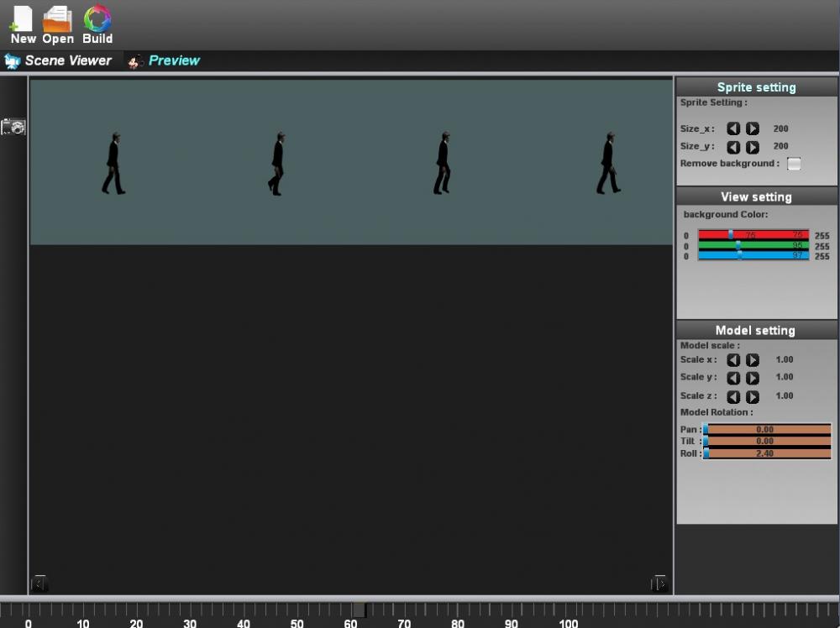Increase Scale z with right arrow

[x=753, y=397]
